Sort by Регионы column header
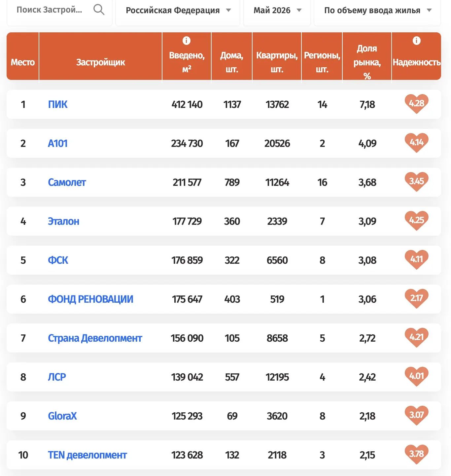Viewport: 451px width, 476px height. click(x=322, y=62)
